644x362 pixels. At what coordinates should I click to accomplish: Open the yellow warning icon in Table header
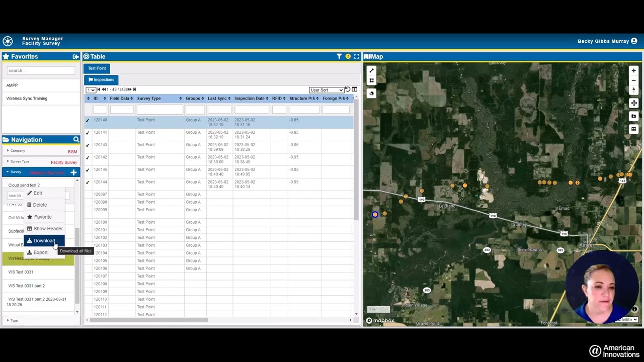tap(348, 57)
